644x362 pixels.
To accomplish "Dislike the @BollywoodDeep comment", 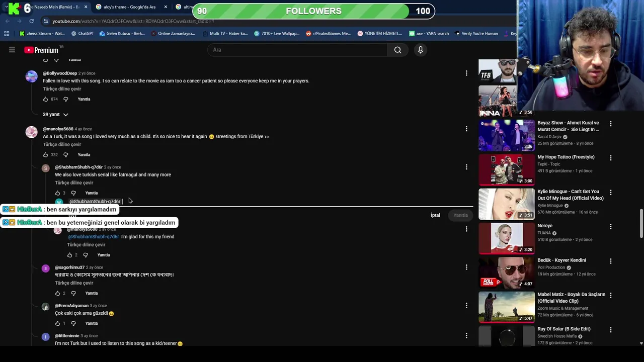I will tap(65, 99).
